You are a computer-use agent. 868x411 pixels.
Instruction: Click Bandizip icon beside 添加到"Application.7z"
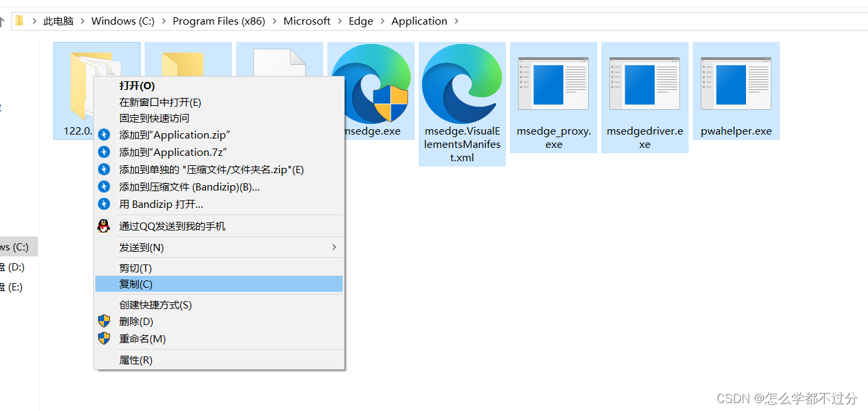click(104, 152)
